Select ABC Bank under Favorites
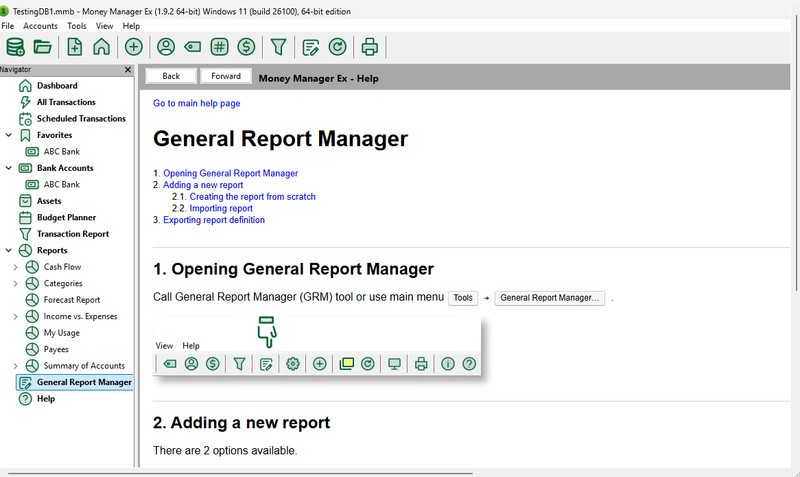The image size is (800, 477). [62, 152]
